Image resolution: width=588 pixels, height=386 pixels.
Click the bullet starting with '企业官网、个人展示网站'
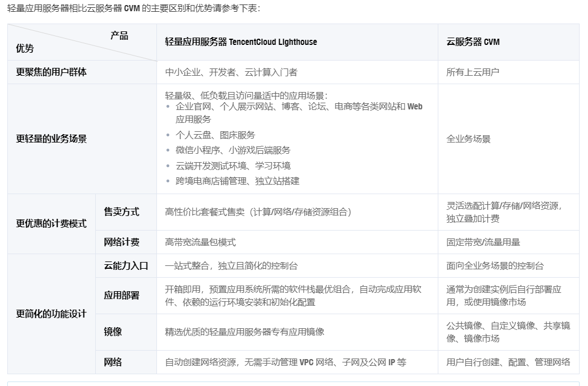pos(299,113)
